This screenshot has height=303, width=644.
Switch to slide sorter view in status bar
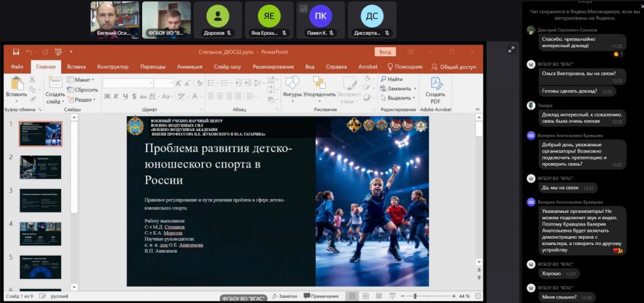(x=365, y=296)
